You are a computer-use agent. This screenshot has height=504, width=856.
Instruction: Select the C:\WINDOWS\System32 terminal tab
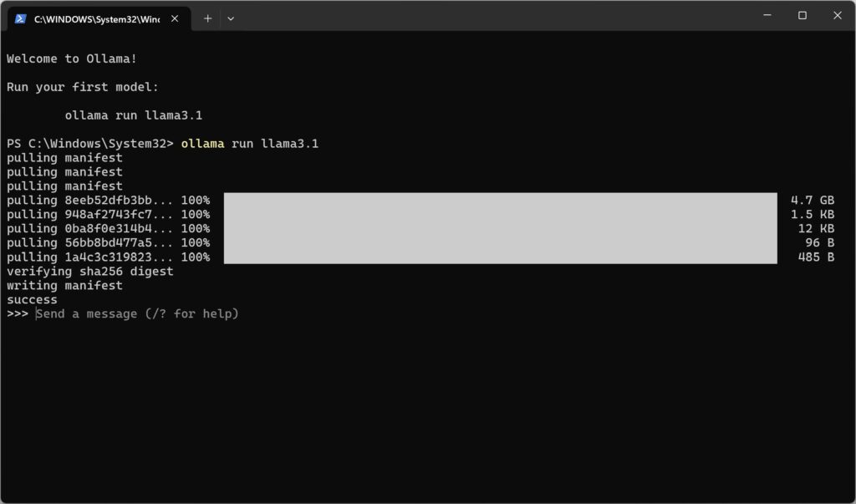pyautogui.click(x=99, y=18)
